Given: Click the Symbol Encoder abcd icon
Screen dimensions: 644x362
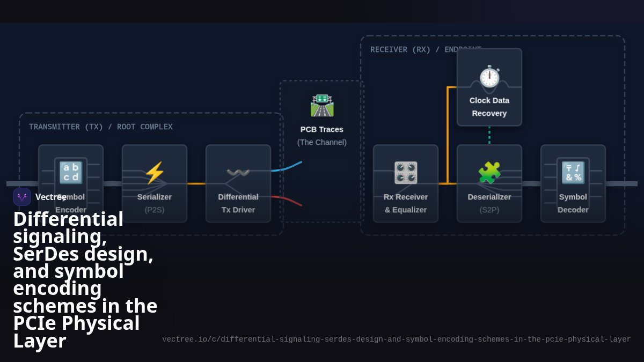Looking at the screenshot, I should 71,173.
